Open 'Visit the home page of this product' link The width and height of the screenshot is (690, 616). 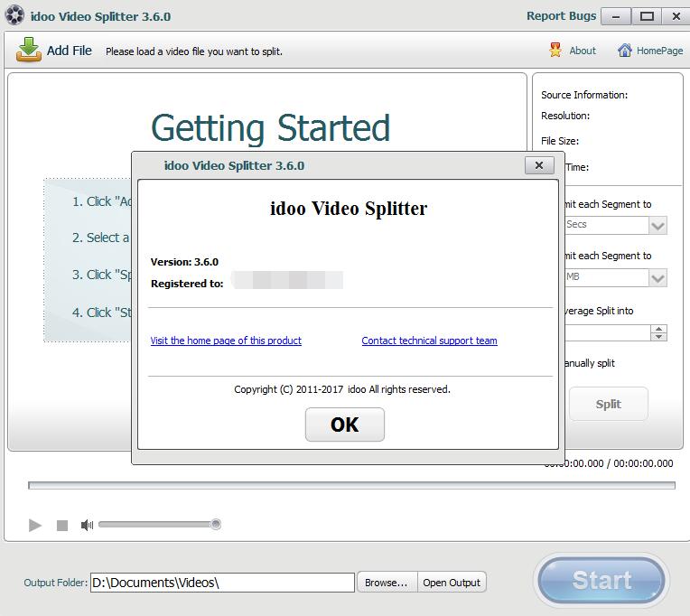(226, 341)
